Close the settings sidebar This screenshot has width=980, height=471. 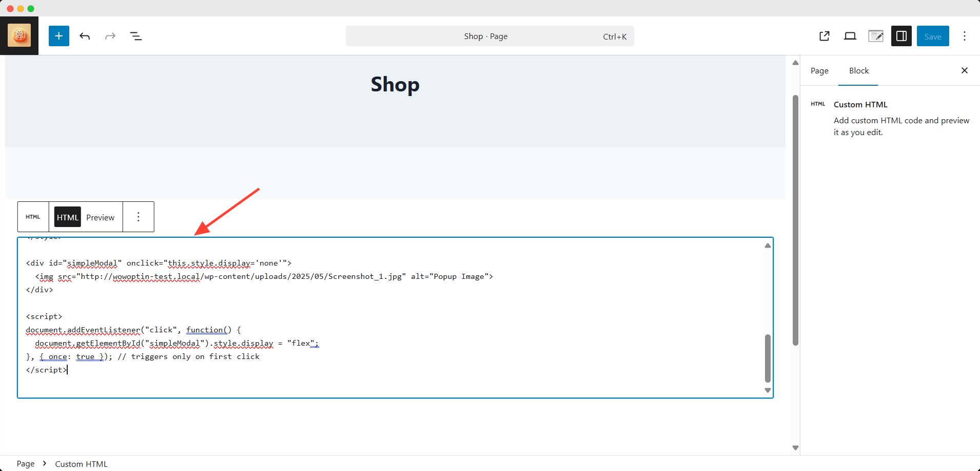tap(965, 70)
